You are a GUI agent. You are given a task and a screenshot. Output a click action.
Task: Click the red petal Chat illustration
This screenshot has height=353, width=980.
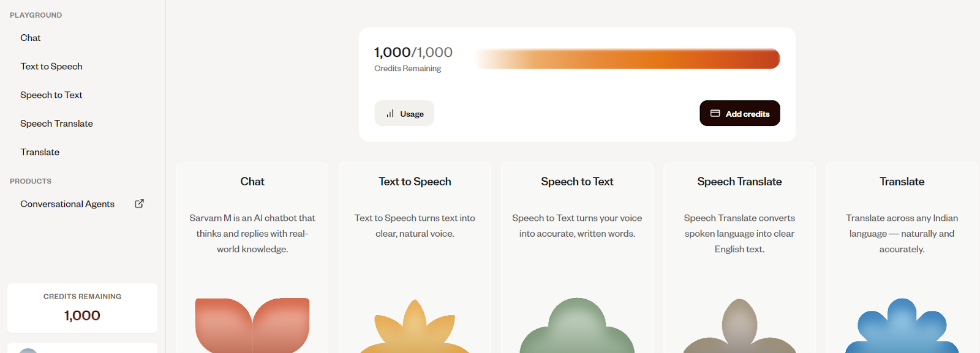[x=252, y=325]
